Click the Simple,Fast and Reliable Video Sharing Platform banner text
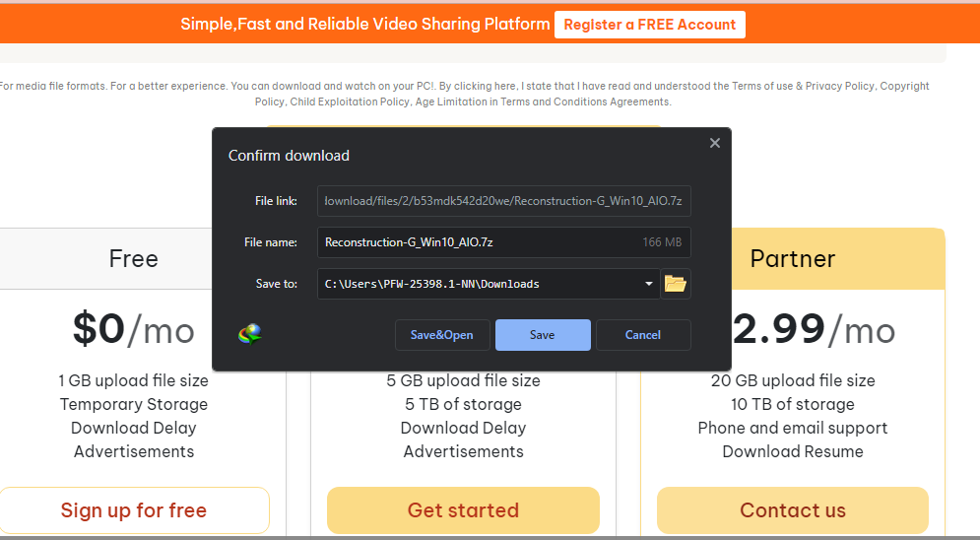 365,25
